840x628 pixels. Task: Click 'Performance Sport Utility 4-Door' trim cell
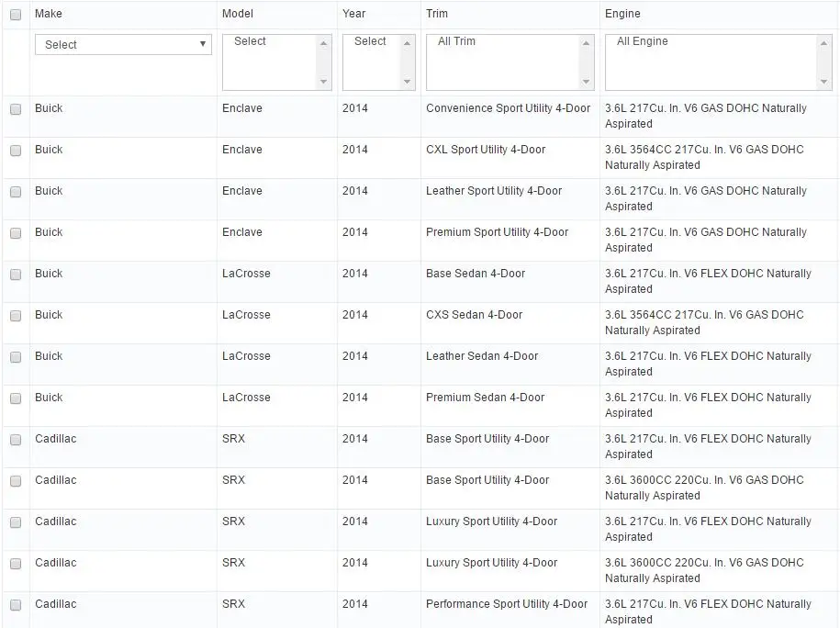[507, 604]
